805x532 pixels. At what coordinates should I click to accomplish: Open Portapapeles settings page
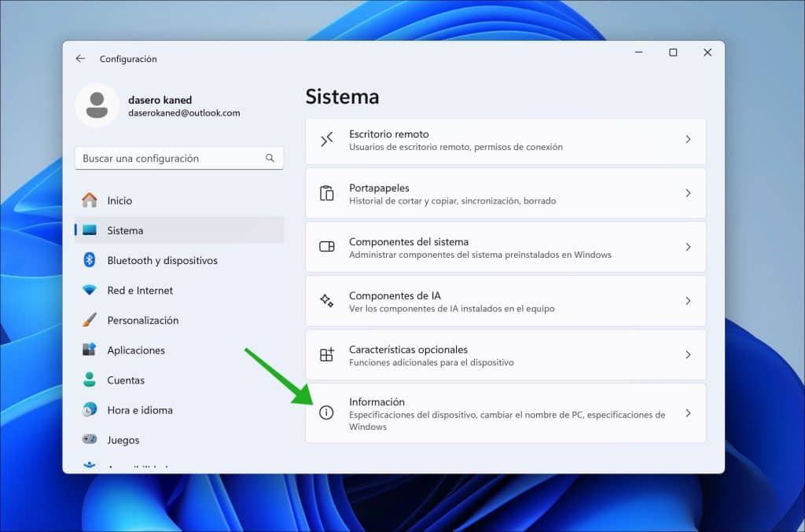click(x=505, y=193)
